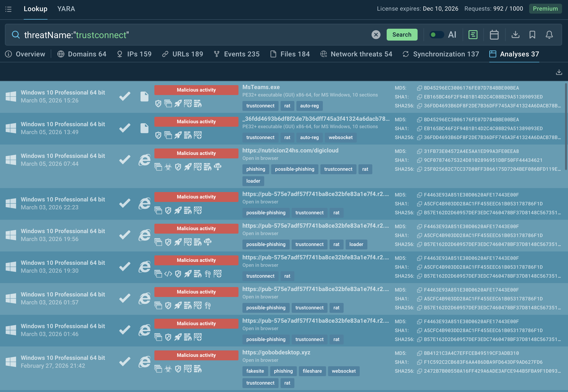The width and height of the screenshot is (568, 392).
Task: Open the sidebar list icon top-left
Action: [x=9, y=9]
